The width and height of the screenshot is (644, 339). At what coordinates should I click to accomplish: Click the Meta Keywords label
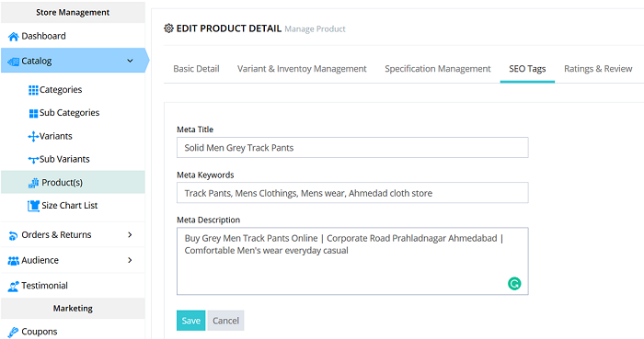pos(205,175)
